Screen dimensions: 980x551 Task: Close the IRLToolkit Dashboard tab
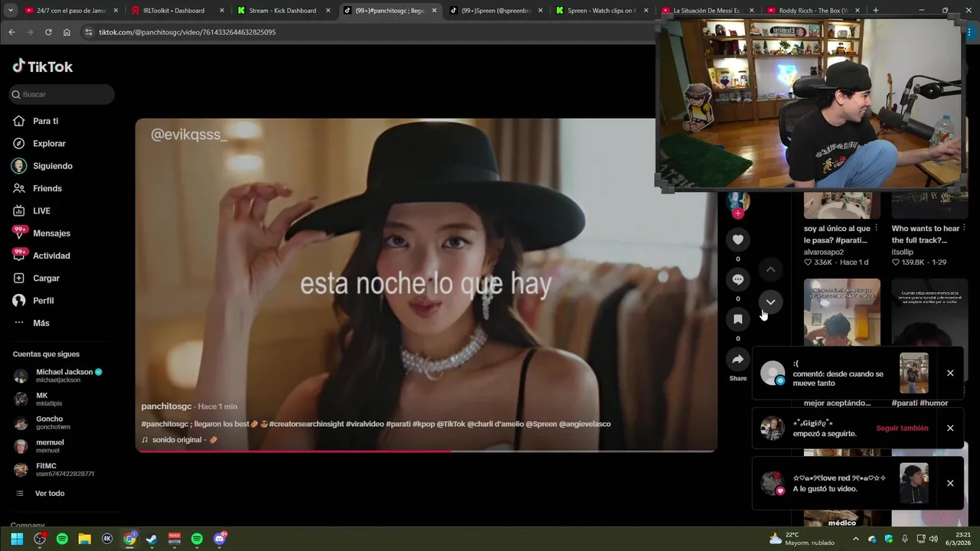point(222,11)
